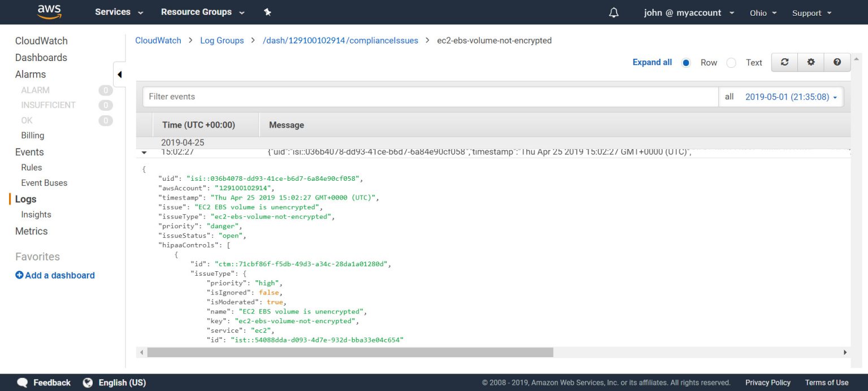The width and height of the screenshot is (868, 391).
Task: Open the log view settings gear
Action: (811, 62)
